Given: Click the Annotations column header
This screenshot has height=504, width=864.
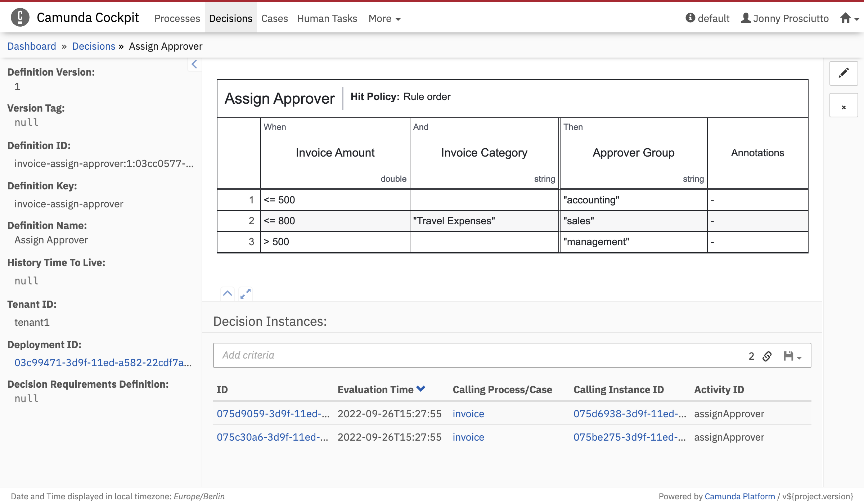Looking at the screenshot, I should [x=757, y=153].
